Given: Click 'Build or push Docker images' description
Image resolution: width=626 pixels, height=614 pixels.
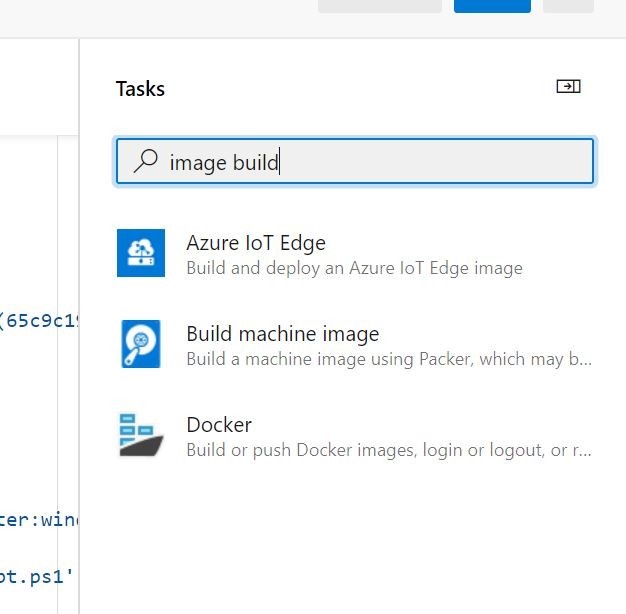Looking at the screenshot, I should [x=388, y=450].
